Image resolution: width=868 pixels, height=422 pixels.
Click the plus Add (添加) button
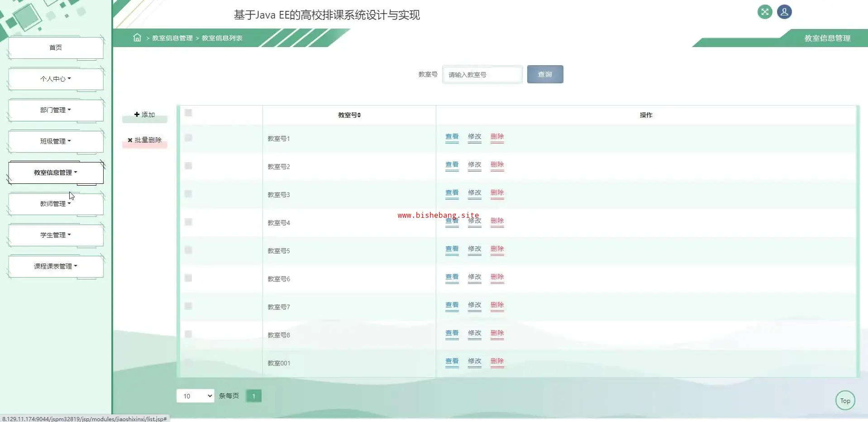pos(145,115)
